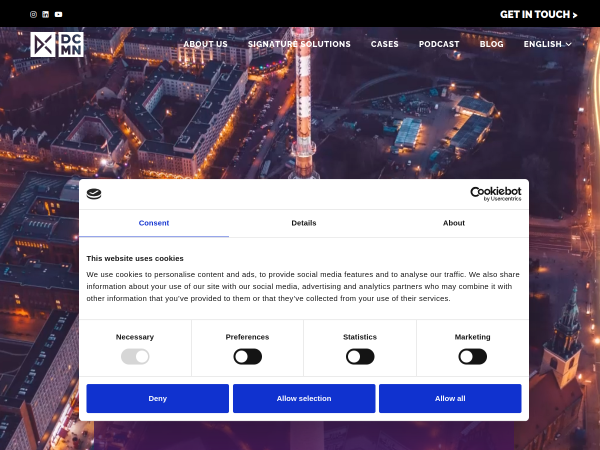This screenshot has width=600, height=450.
Task: Open the Instagram social icon
Action: (x=33, y=15)
